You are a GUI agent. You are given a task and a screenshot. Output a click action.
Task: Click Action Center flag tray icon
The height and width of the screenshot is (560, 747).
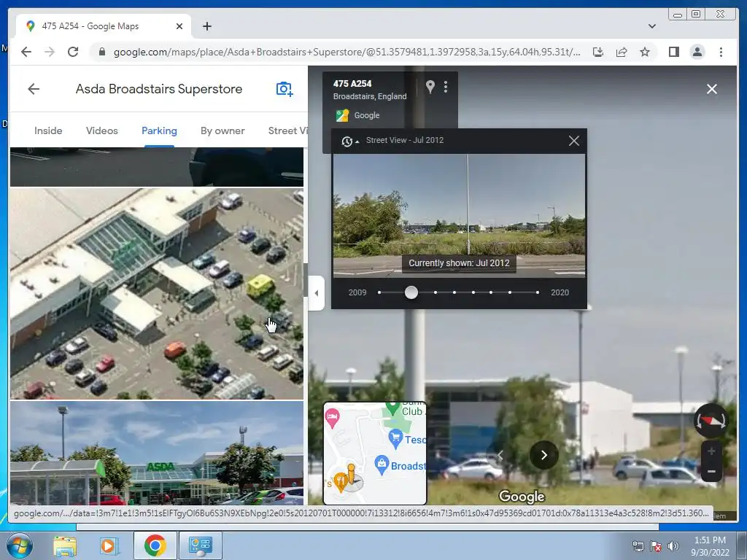(x=656, y=546)
